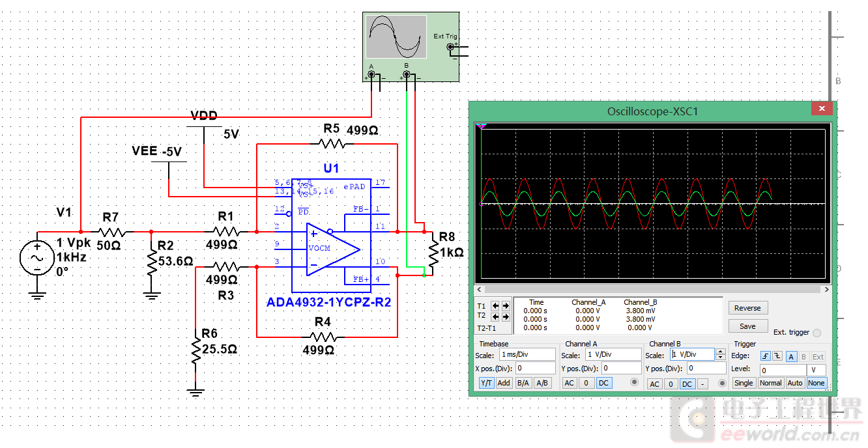Select the V1 AC voltage source symbol
This screenshot has width=868, height=448.
pyautogui.click(x=37, y=258)
